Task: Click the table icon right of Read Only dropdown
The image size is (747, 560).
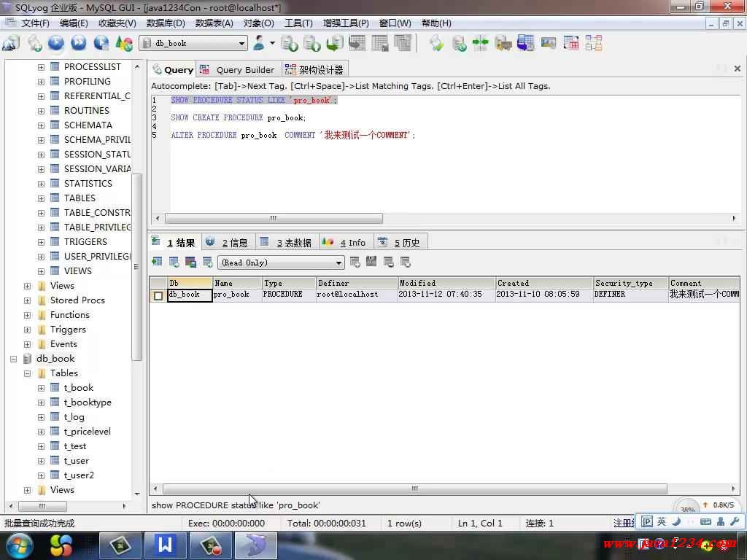Action: click(x=355, y=262)
